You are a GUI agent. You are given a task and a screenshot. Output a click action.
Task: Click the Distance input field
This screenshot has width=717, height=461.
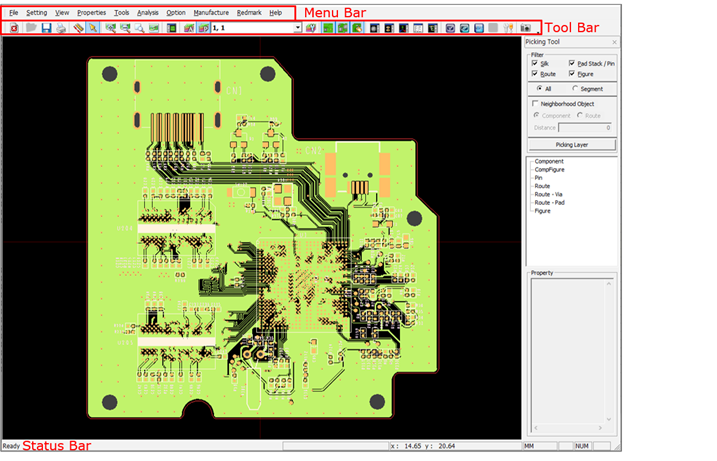[x=586, y=127]
